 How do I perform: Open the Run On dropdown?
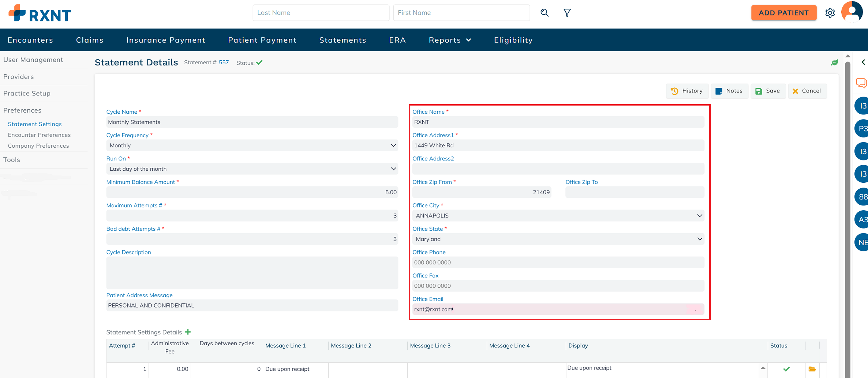(393, 169)
